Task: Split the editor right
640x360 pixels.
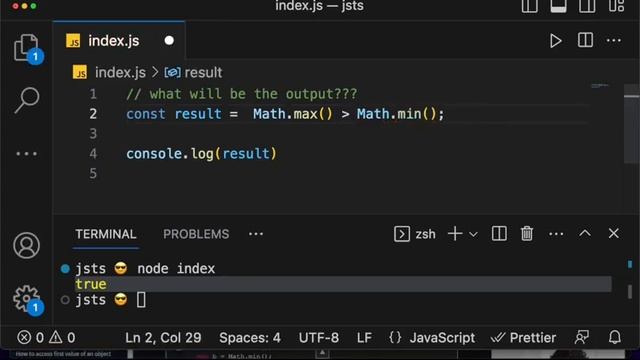Action: tap(585, 40)
